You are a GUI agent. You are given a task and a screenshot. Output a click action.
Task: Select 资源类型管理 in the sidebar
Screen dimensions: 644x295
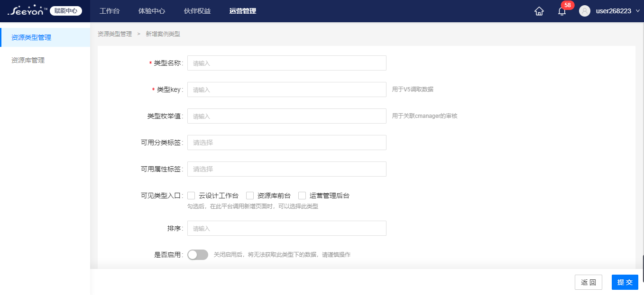(45, 37)
